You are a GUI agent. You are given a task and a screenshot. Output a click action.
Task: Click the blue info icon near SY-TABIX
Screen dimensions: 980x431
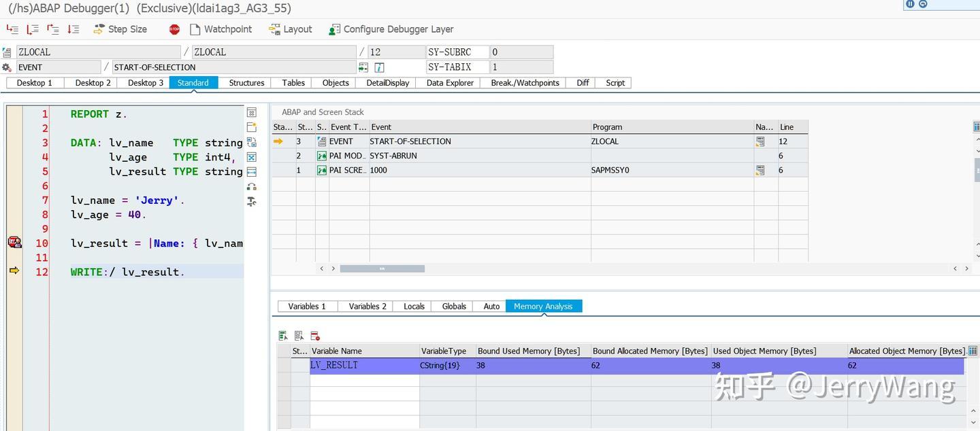(x=380, y=67)
